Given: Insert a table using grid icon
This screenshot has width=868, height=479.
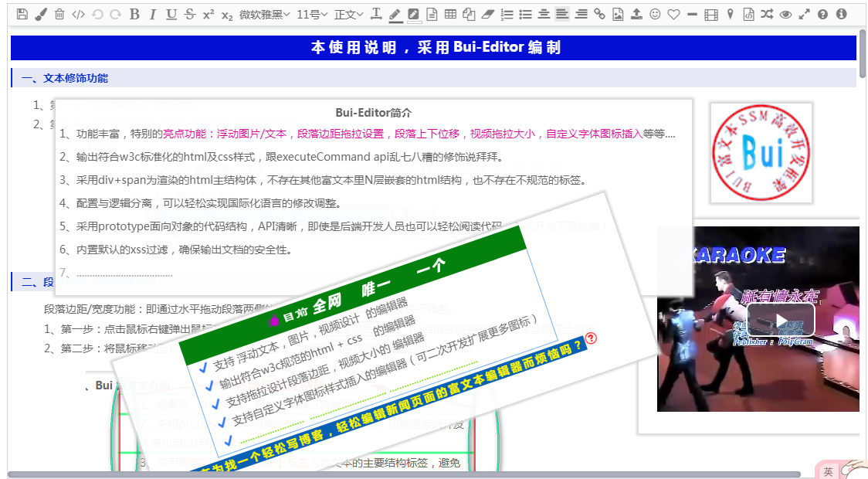Looking at the screenshot, I should tap(451, 15).
